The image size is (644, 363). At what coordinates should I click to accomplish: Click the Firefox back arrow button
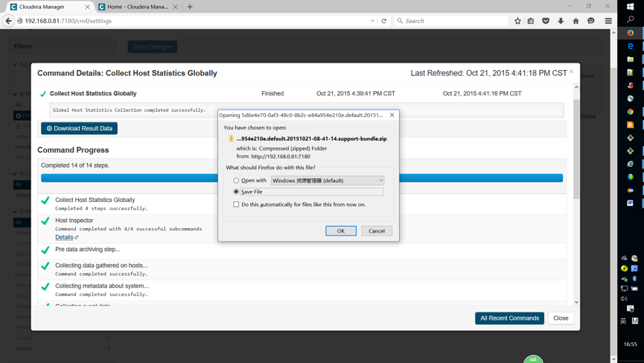tap(9, 21)
